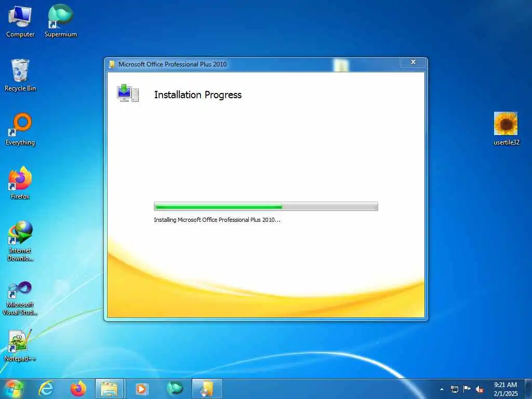
Task: Select the Supermium desktop shortcut
Action: tap(61, 22)
